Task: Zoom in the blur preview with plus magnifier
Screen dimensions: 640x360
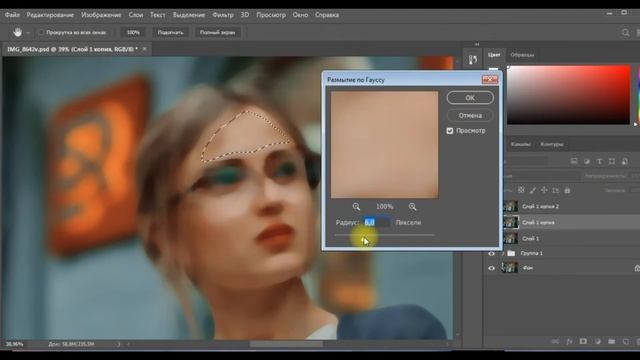Action: click(413, 207)
